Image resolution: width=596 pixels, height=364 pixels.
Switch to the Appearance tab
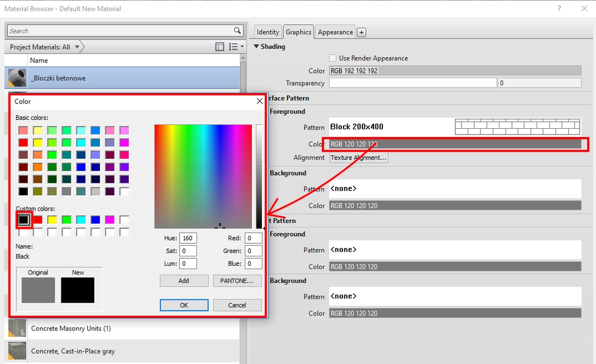click(x=335, y=32)
